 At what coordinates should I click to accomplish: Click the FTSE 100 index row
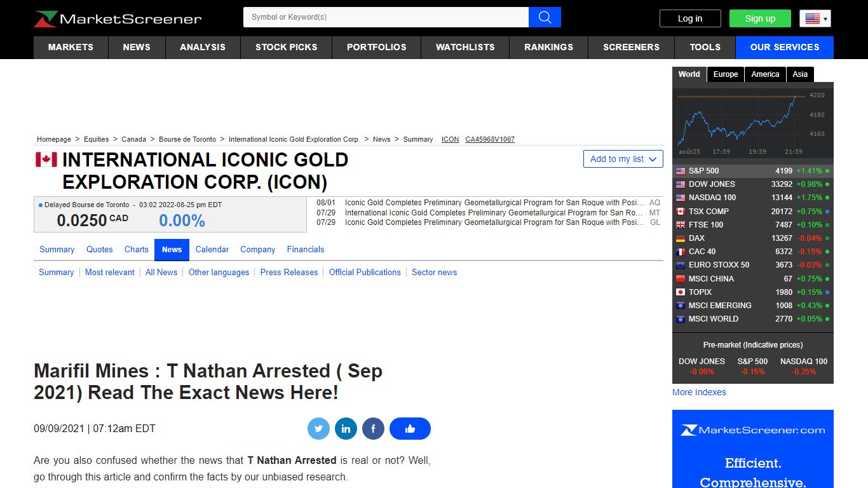(x=753, y=225)
